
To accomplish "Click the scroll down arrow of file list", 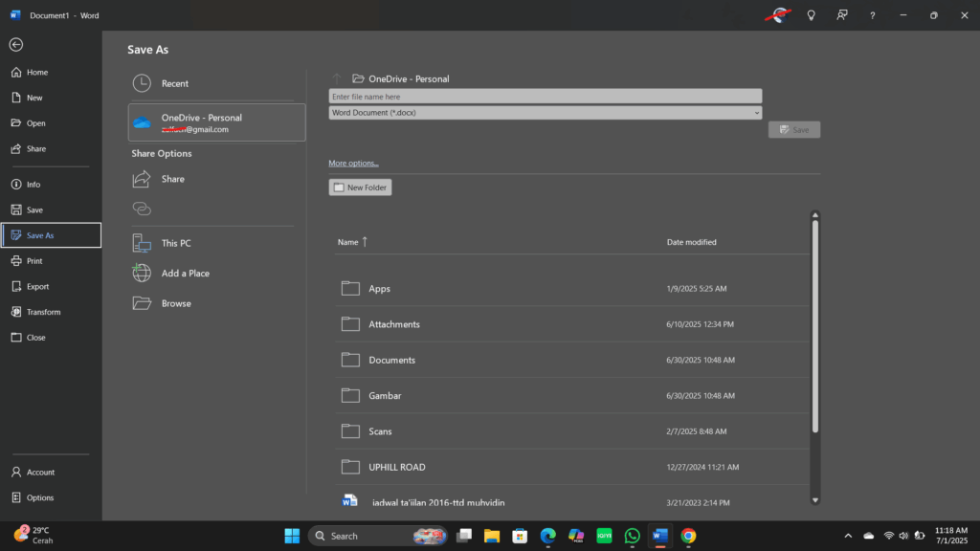I will coord(815,500).
